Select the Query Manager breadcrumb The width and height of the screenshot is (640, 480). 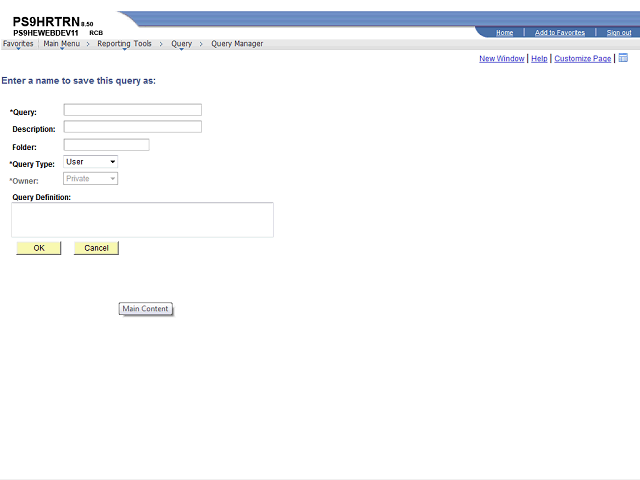coord(237,44)
